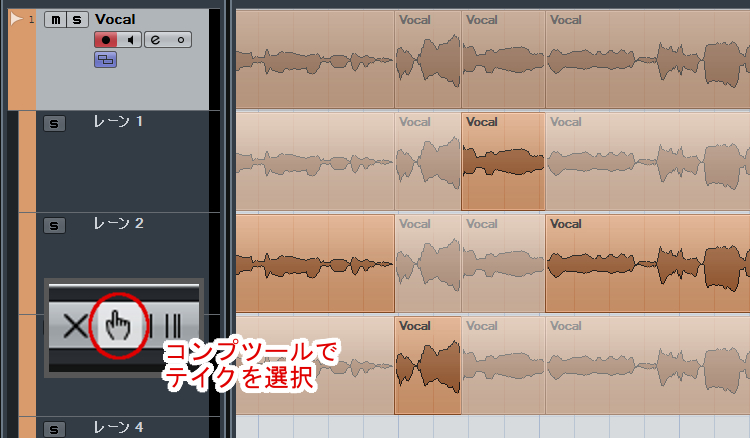The image size is (750, 438).
Task: Toggle record enable on Vocal track
Action: [x=106, y=40]
